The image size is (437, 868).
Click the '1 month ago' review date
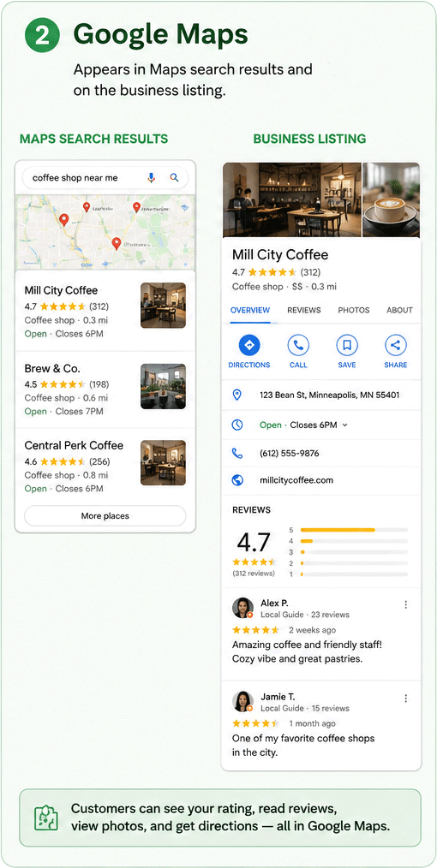coord(313,723)
